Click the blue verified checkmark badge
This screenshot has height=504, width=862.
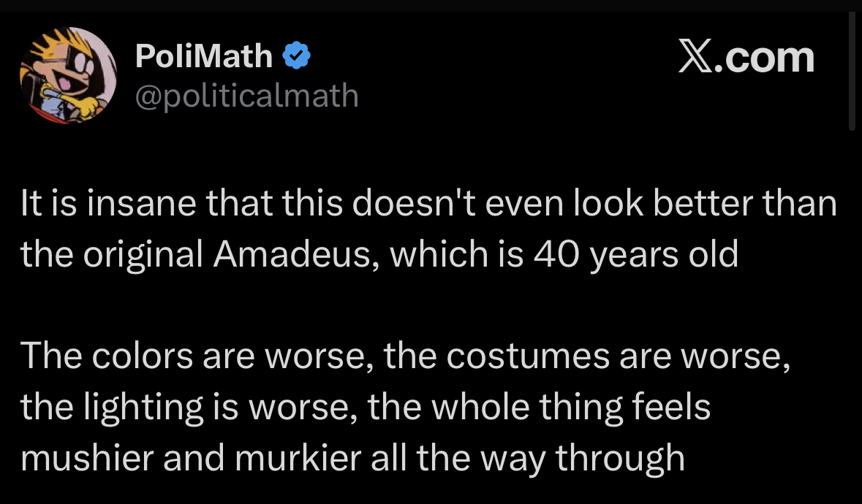(x=296, y=56)
